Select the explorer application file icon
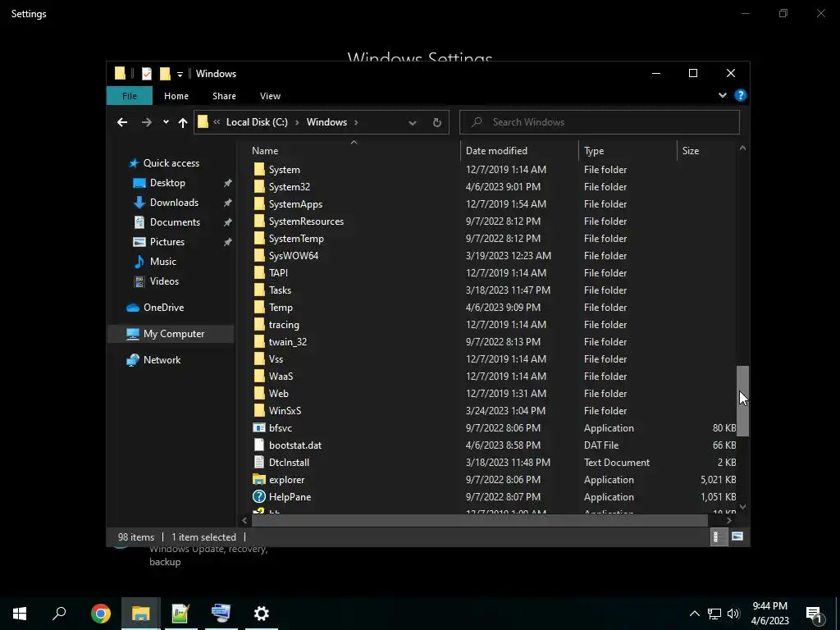 (259, 479)
